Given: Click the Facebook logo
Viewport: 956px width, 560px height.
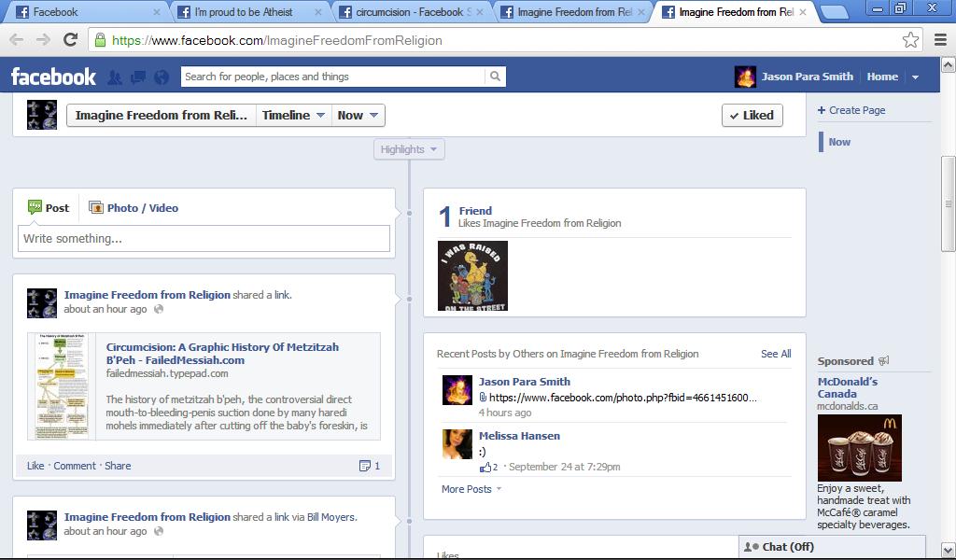Looking at the screenshot, I should coord(53,77).
